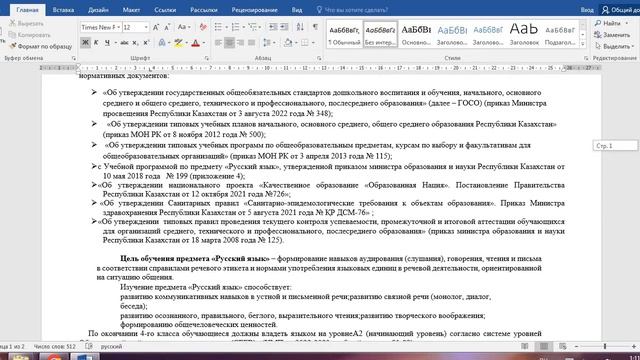Open spell check status icon
640x360 pixels.
(x=89, y=346)
